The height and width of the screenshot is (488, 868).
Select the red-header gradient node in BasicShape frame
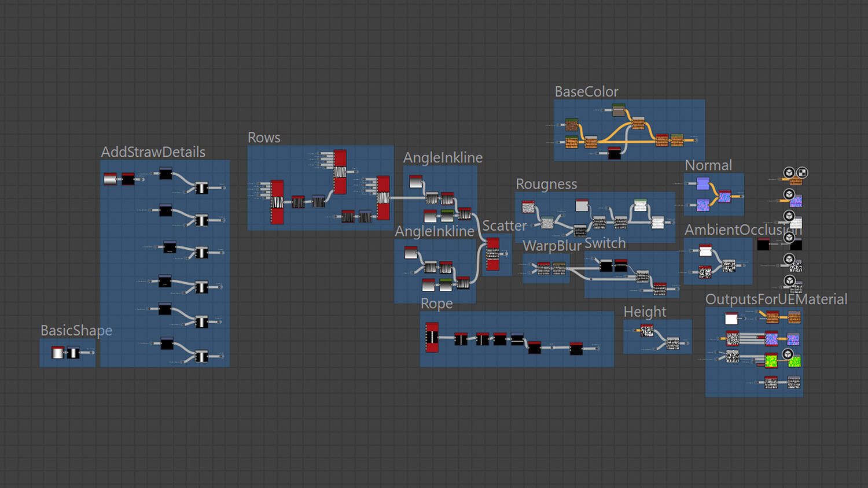pos(58,352)
